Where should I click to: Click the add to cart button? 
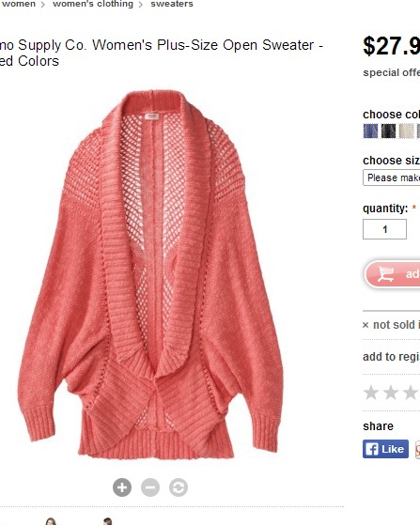coord(392,274)
